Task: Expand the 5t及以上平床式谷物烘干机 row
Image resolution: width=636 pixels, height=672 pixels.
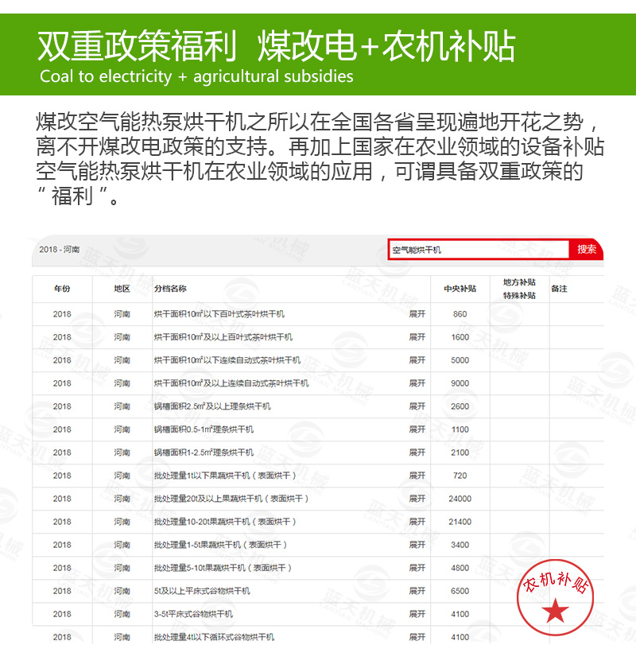Action: click(x=417, y=591)
